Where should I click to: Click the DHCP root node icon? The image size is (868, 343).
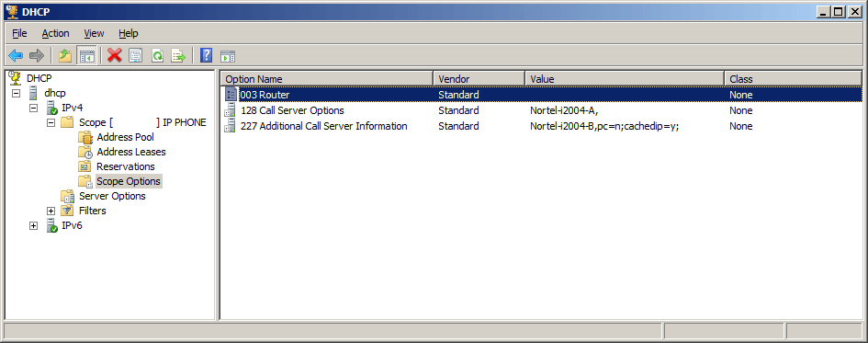[x=16, y=78]
